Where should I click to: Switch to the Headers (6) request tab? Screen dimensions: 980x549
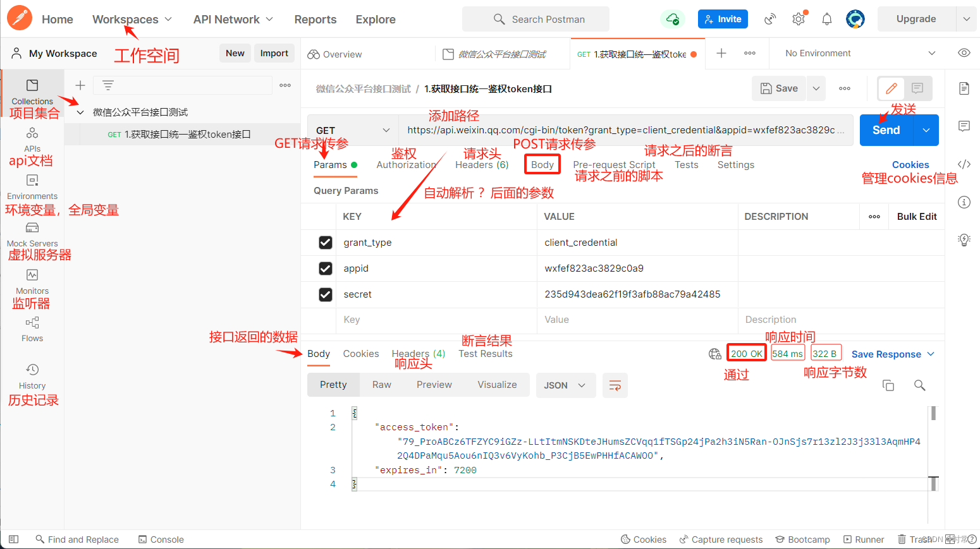[x=482, y=165]
